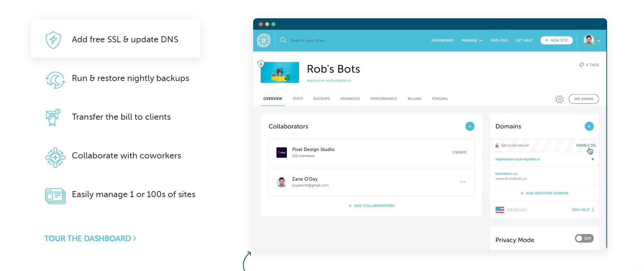Viewport: 644px width, 271px height.
Task: Click the green status dot for impressive-sock domain
Action: pos(592,159)
